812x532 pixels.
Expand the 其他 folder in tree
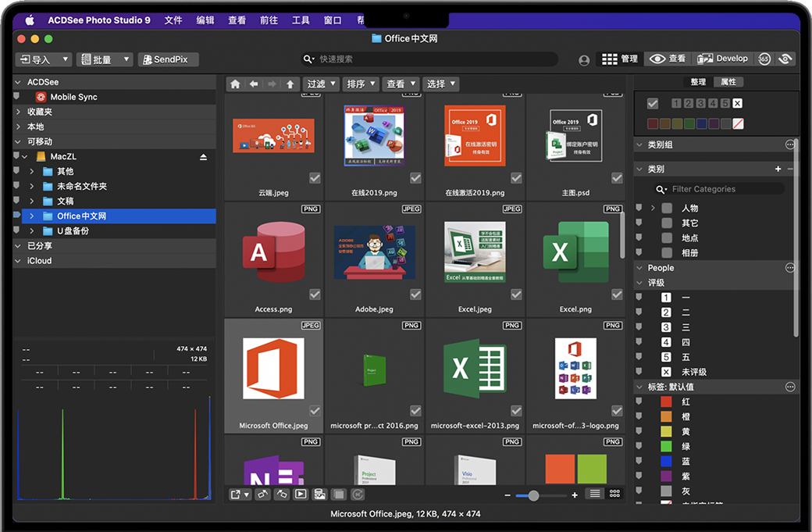(x=31, y=172)
